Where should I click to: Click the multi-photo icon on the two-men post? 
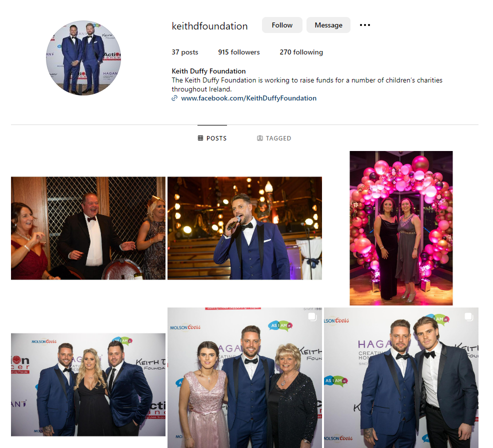(468, 316)
